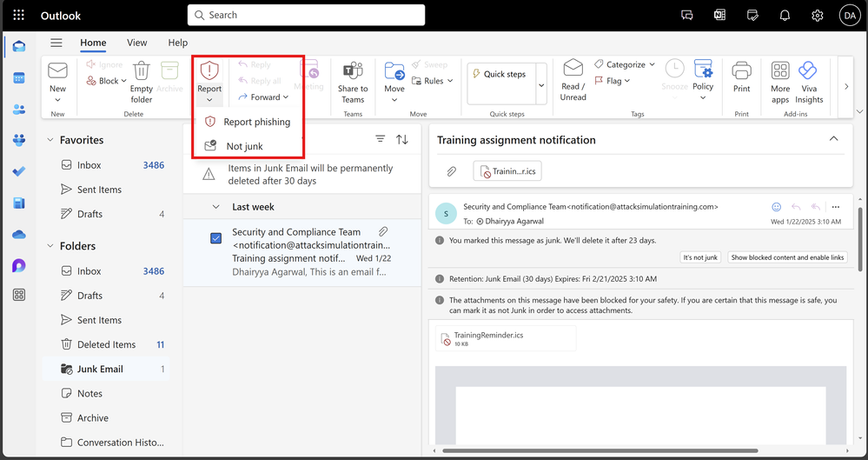
Task: Expand the Flag dropdown
Action: (627, 81)
